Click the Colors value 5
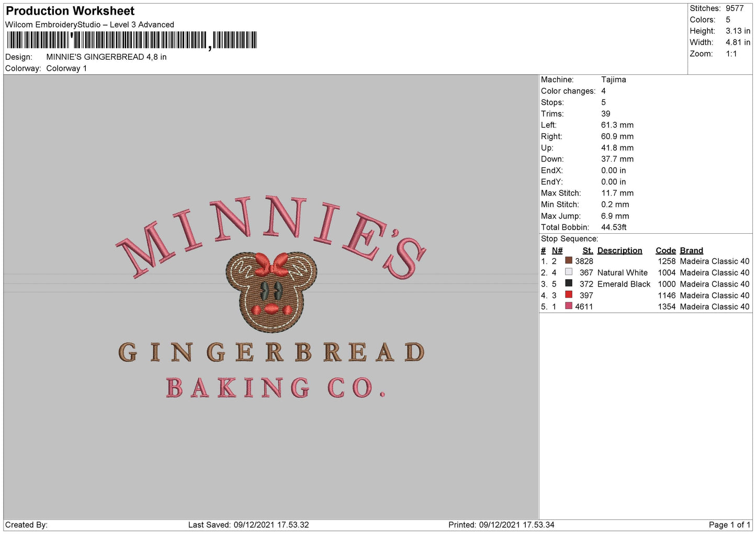 (728, 20)
